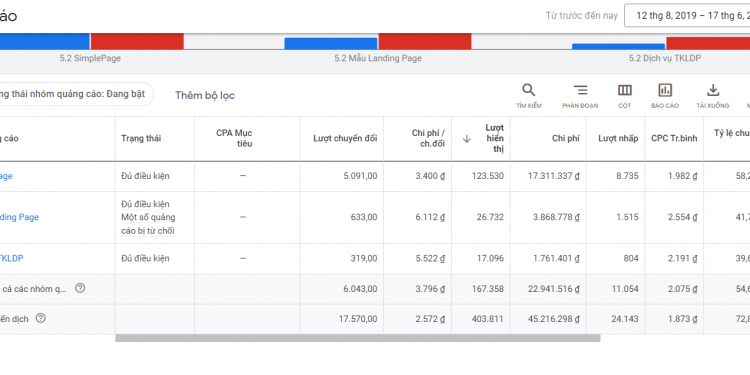The height and width of the screenshot is (375, 750).
Task: Click the impressions value 123.530
Action: (x=488, y=176)
